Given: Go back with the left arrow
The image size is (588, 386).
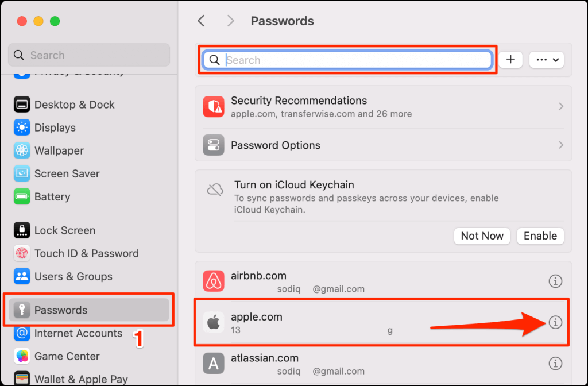Looking at the screenshot, I should (202, 21).
